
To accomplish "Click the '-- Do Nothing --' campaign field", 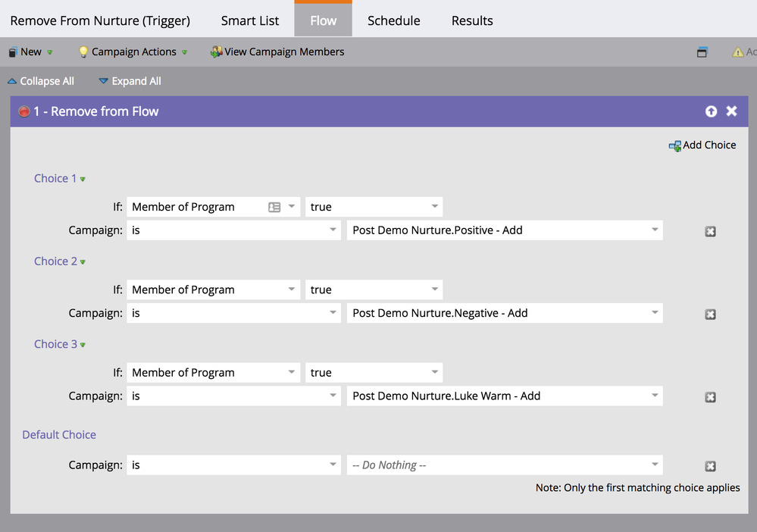I will pos(503,465).
